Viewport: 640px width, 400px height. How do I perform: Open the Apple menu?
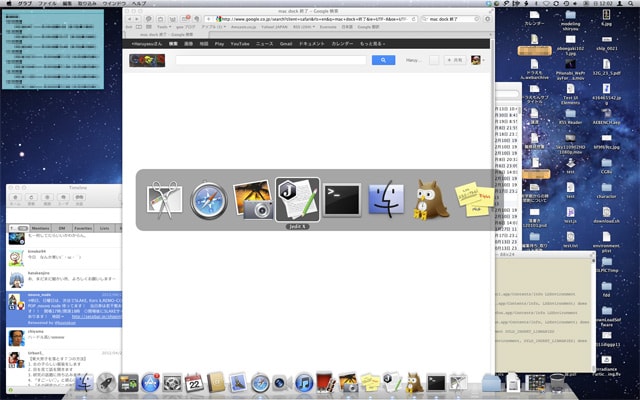pyautogui.click(x=9, y=3)
